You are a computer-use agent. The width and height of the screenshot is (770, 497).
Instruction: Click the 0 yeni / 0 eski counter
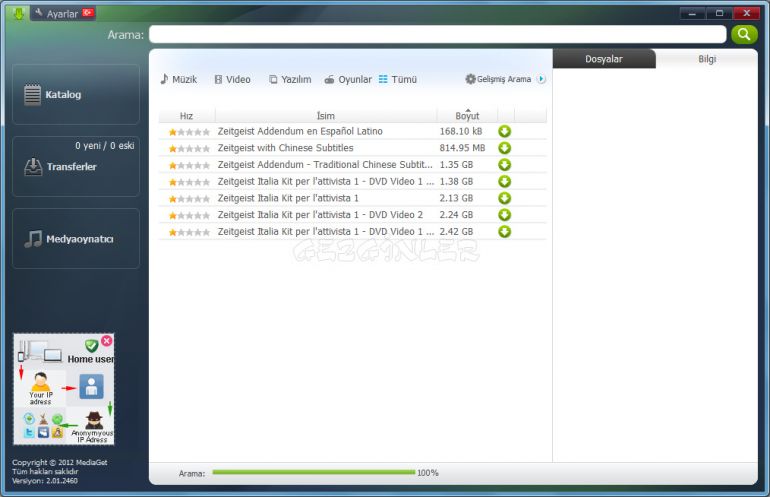tap(105, 145)
